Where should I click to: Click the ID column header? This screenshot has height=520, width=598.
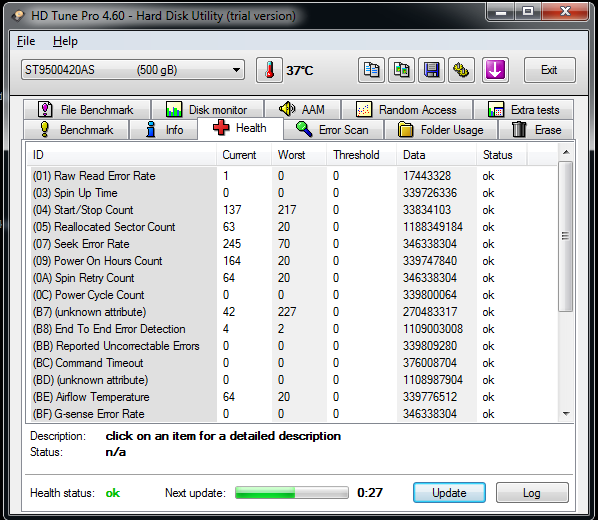(122, 155)
